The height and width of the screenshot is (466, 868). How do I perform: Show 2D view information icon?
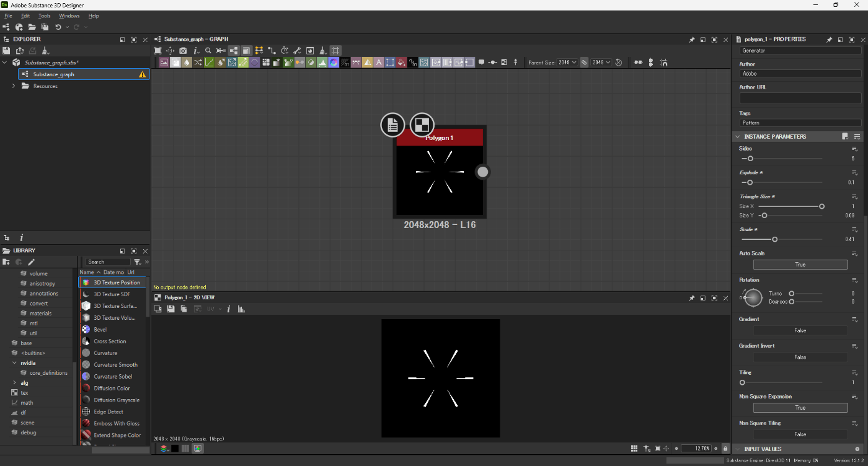pyautogui.click(x=228, y=309)
